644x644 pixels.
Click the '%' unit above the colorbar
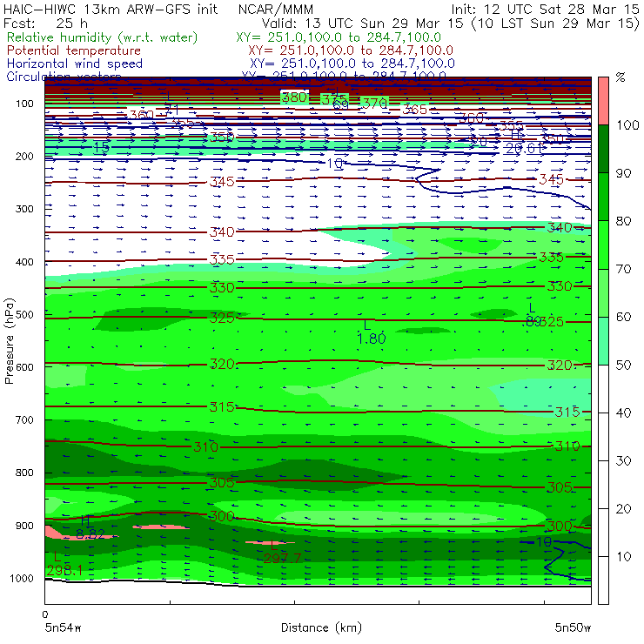621,77
